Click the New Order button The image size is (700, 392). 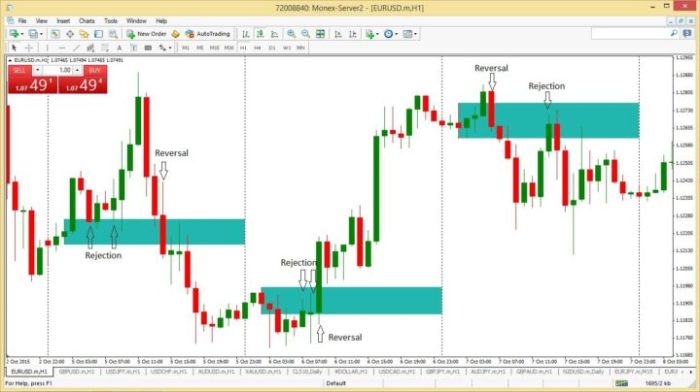[146, 33]
